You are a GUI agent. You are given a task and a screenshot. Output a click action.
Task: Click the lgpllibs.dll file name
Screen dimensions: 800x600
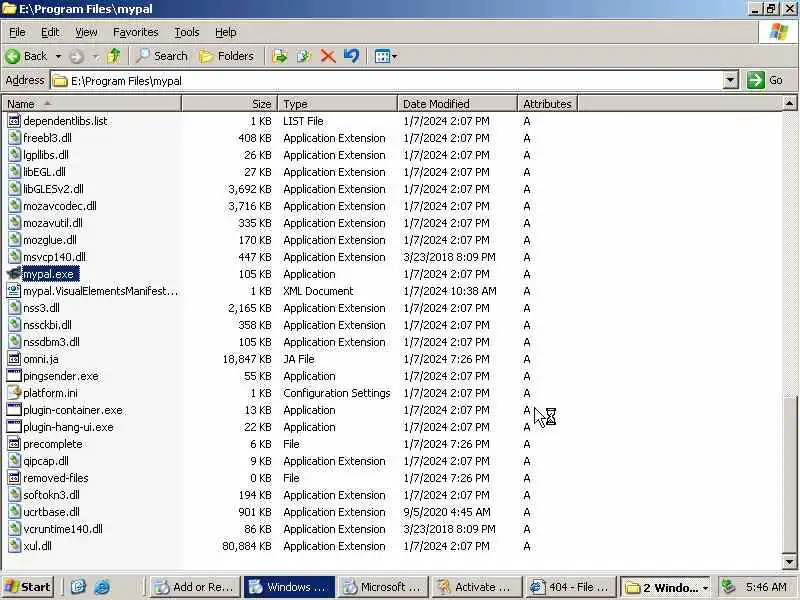[46, 155]
